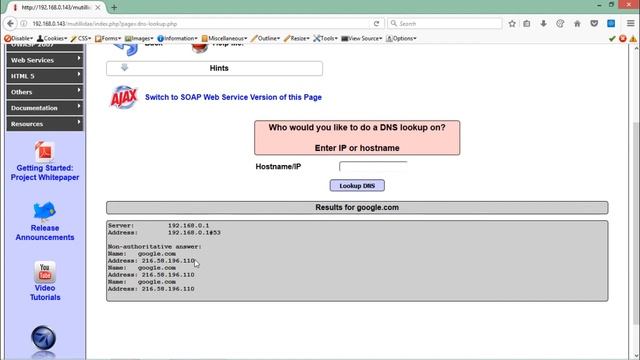Open a new browser tab with plus
This screenshot has height=360, width=640.
click(114, 7)
